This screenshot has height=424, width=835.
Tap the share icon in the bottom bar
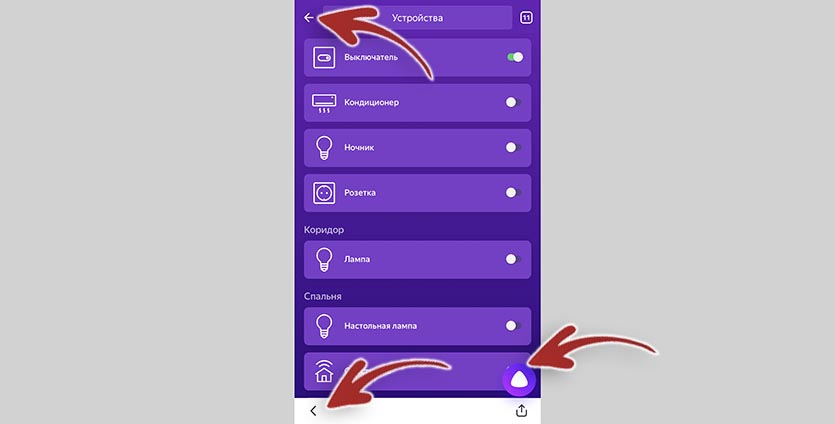pyautogui.click(x=521, y=411)
